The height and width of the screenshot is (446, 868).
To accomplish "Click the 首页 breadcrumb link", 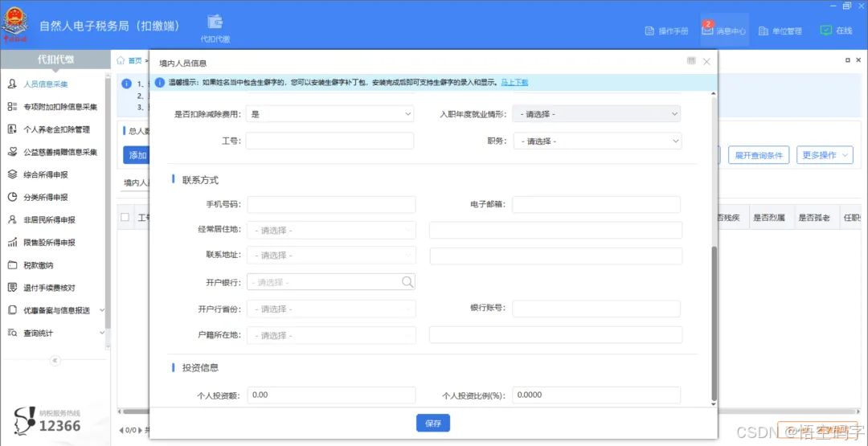I will tap(135, 60).
